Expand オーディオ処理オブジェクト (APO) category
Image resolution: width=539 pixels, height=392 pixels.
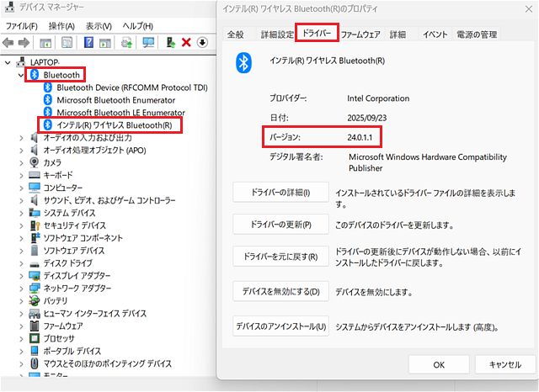21,151
